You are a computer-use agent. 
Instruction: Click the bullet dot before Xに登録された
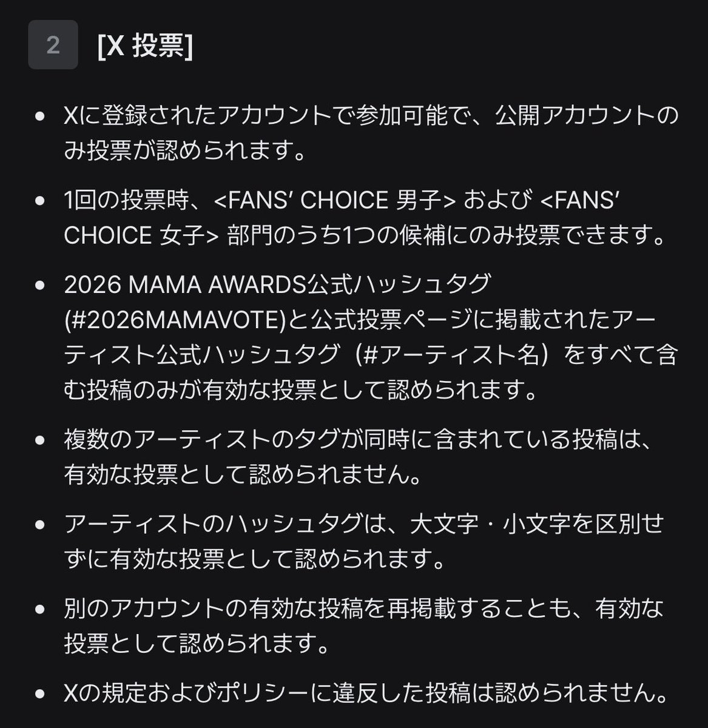[x=41, y=115]
